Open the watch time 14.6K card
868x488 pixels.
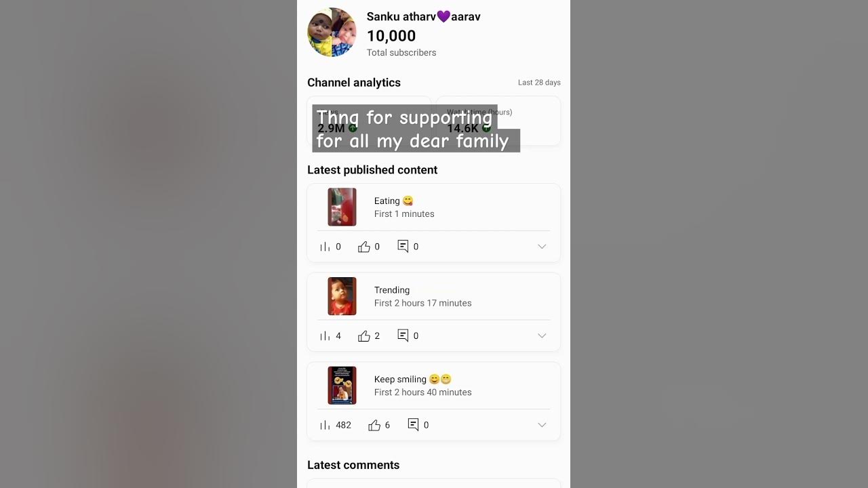coord(498,121)
